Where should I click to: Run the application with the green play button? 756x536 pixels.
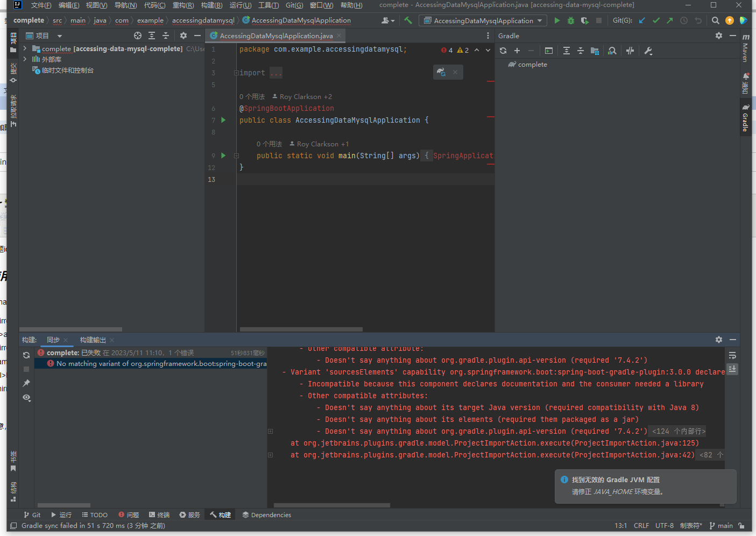point(557,20)
